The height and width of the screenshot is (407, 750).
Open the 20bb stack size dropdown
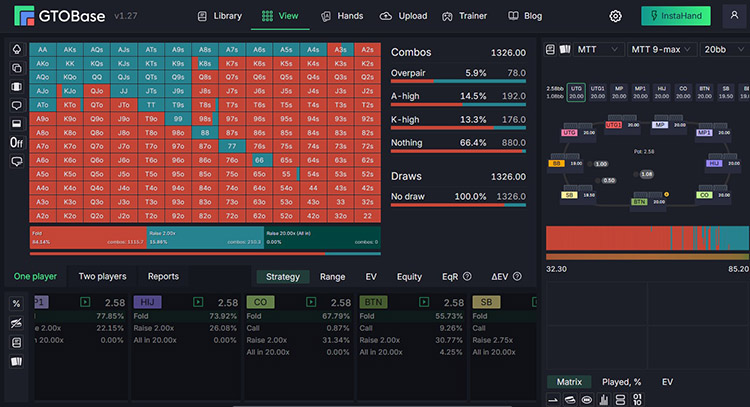click(x=724, y=49)
